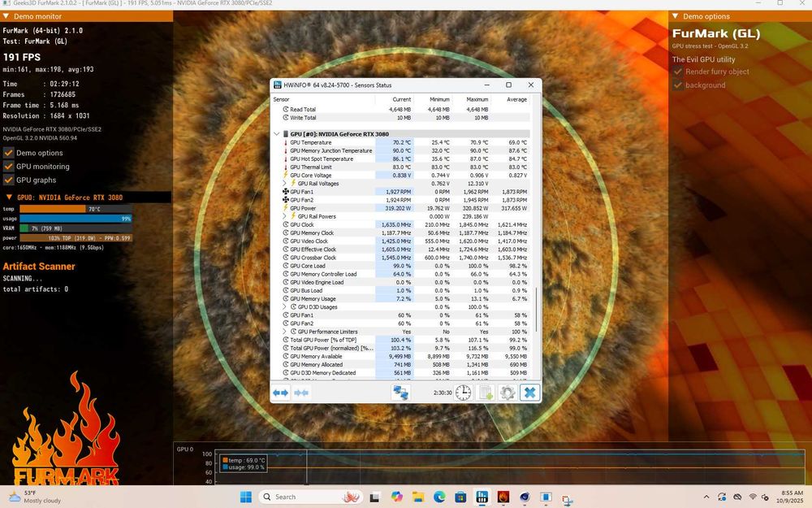812x508 pixels.
Task: Click the HWiNFO shrink layout arrows icon
Action: [x=301, y=393]
